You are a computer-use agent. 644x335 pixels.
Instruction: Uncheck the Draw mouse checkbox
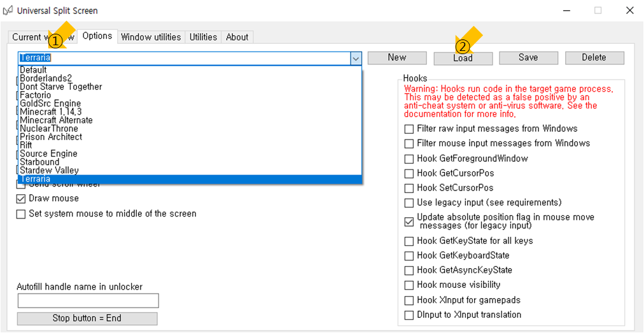pyautogui.click(x=21, y=199)
